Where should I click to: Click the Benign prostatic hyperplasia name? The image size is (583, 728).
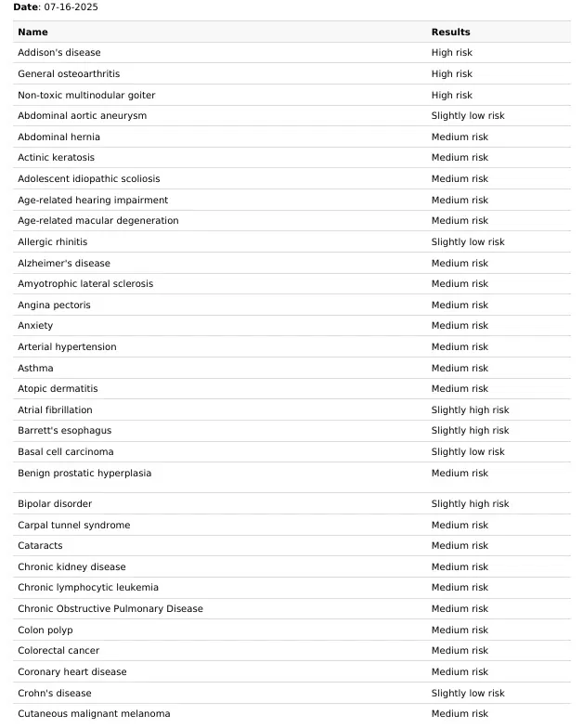(84, 474)
